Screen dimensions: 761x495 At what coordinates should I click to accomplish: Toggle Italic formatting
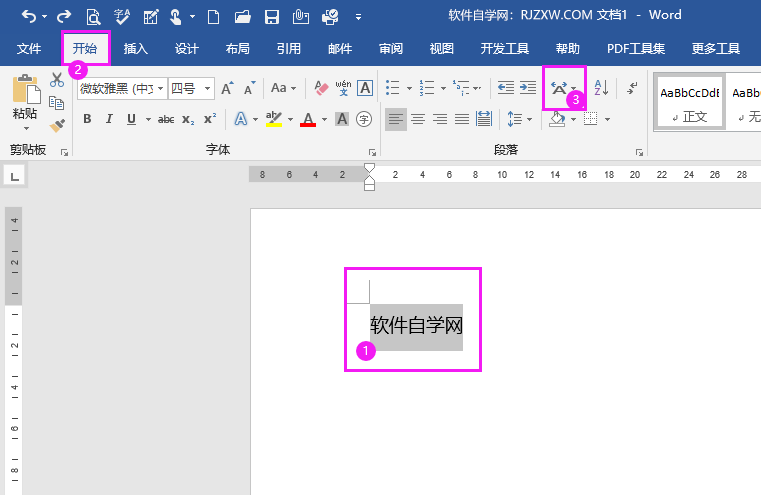(x=109, y=119)
